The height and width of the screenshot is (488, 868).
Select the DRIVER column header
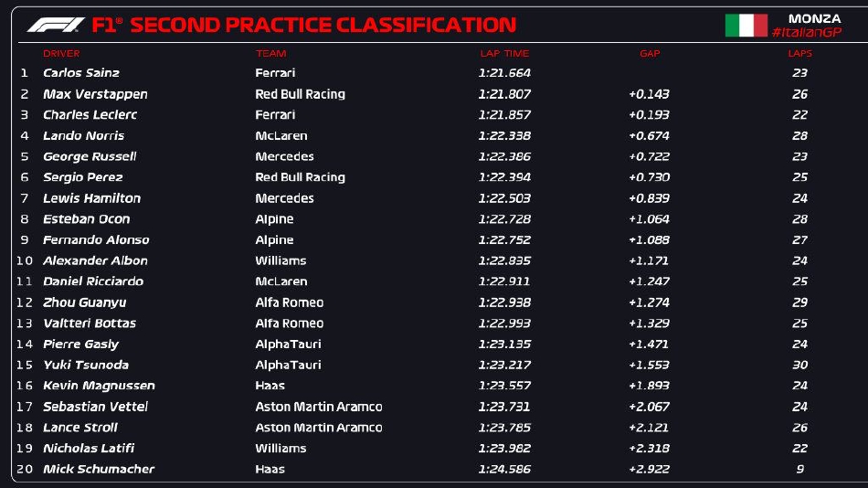tap(61, 54)
